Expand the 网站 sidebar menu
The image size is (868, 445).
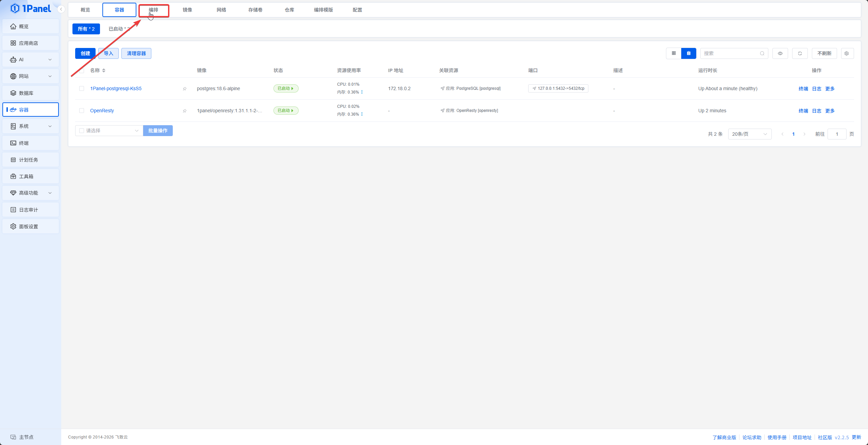(31, 76)
